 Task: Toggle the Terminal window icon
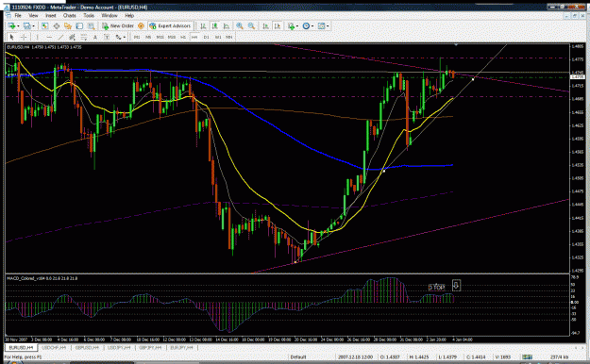tap(79, 25)
